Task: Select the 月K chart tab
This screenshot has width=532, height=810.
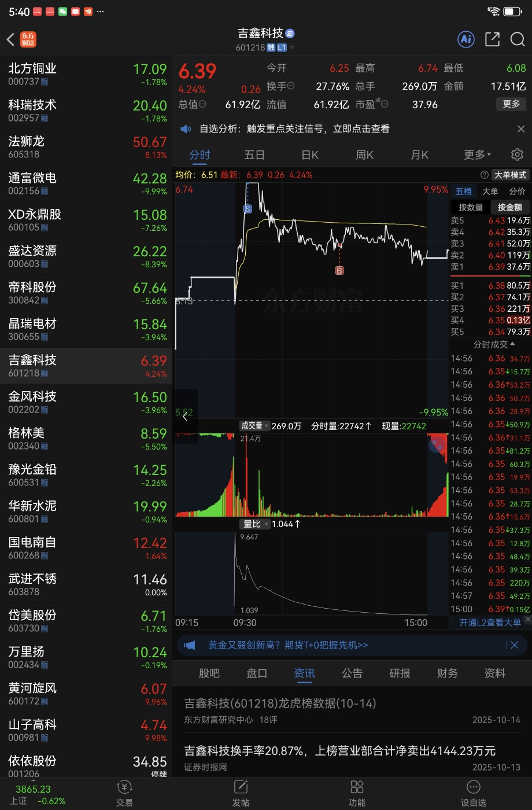Action: pyautogui.click(x=420, y=154)
